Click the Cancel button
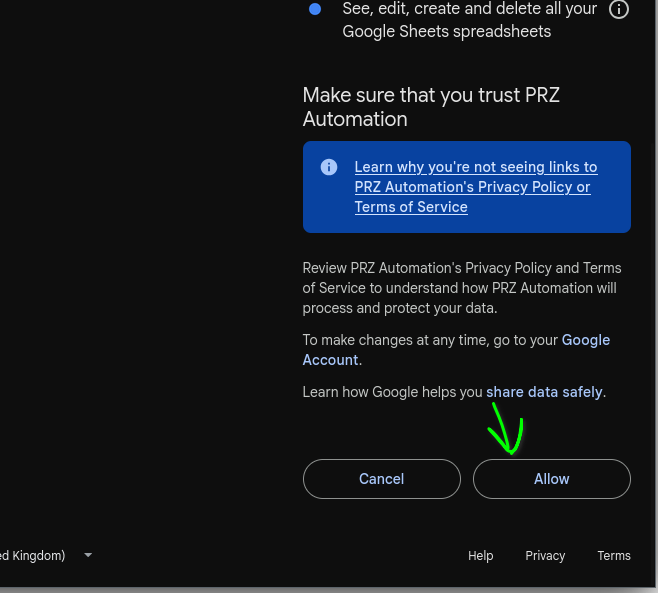This screenshot has width=658, height=593. coord(381,479)
